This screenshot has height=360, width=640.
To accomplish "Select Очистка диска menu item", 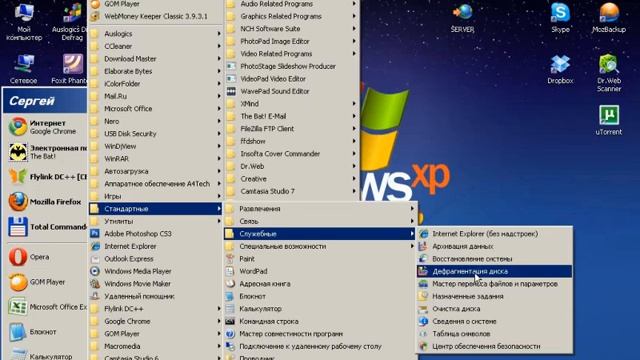I will (x=494, y=309).
